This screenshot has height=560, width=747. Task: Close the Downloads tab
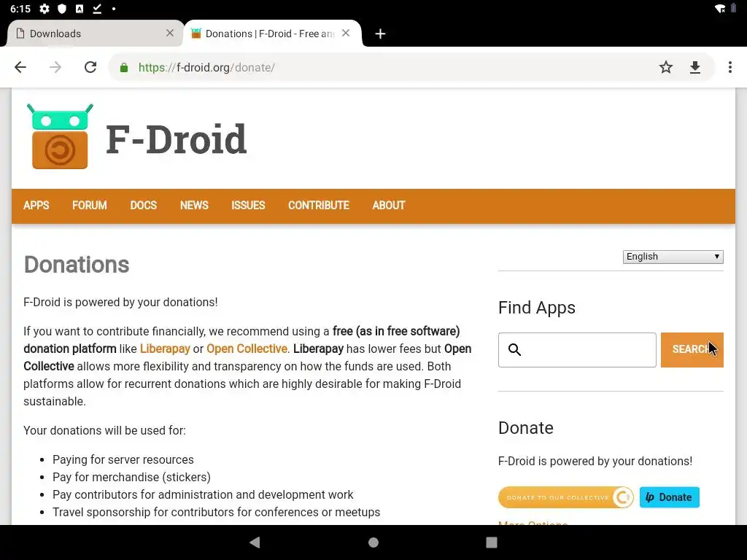(169, 33)
